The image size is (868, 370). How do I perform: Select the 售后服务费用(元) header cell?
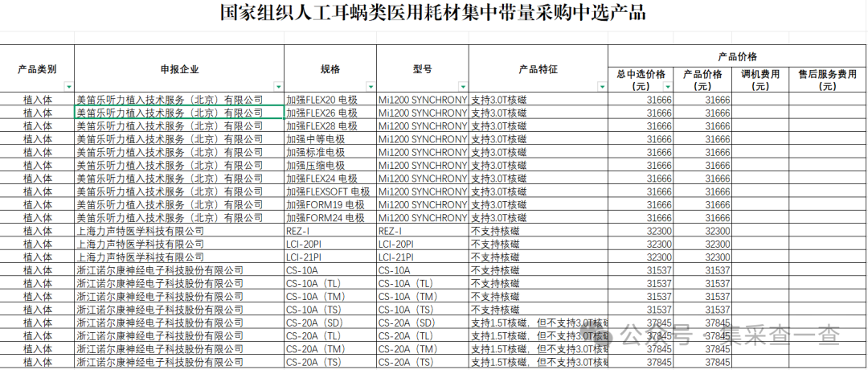coord(828,80)
